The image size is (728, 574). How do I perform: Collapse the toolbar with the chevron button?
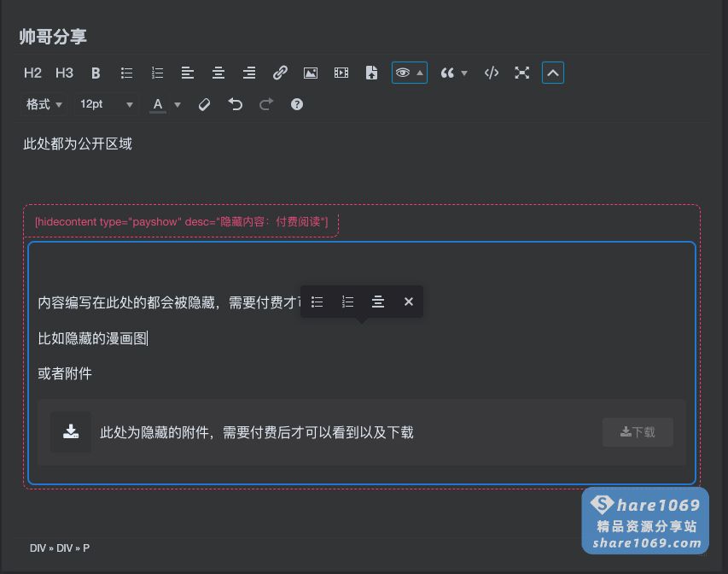click(x=553, y=73)
